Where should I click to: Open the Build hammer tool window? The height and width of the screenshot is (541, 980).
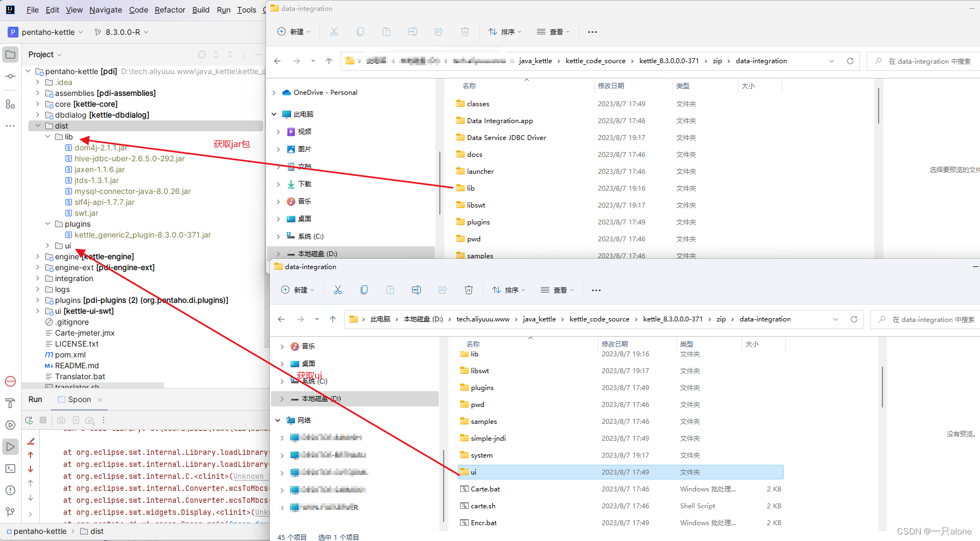coord(10,403)
